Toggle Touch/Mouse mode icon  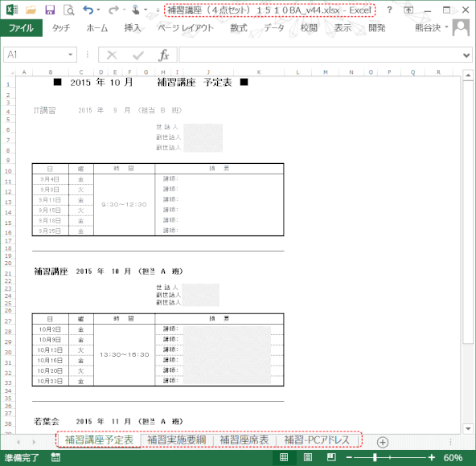tap(136, 10)
